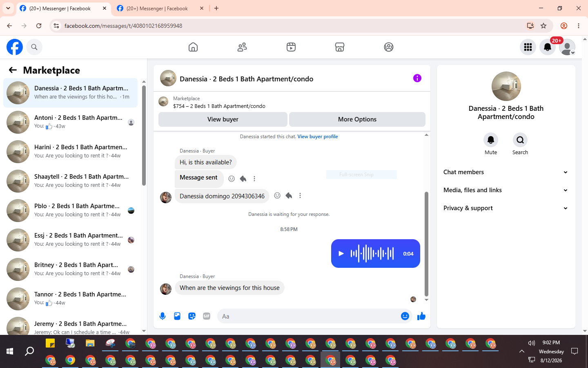Choose a GIF icon
The height and width of the screenshot is (368, 588).
(207, 316)
